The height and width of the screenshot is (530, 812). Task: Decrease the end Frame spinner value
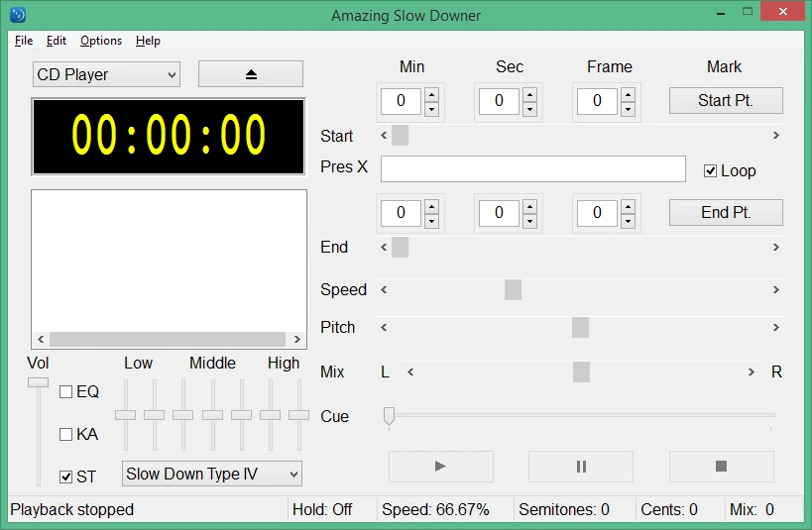(628, 221)
